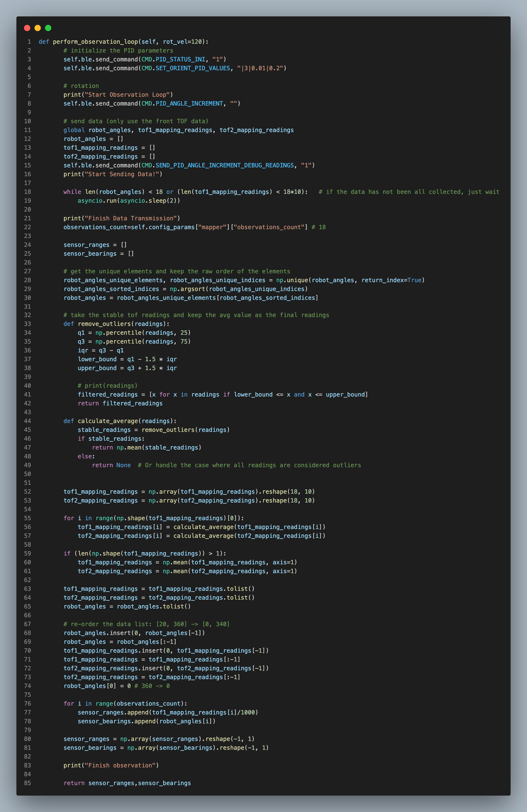Click 'return None' on line 49
527x812 pixels.
click(x=111, y=465)
